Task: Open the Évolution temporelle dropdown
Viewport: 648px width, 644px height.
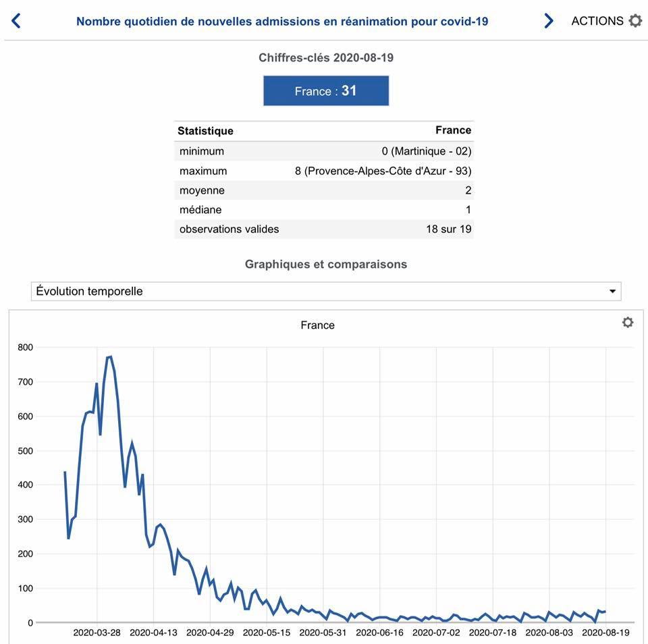Action: (x=326, y=292)
